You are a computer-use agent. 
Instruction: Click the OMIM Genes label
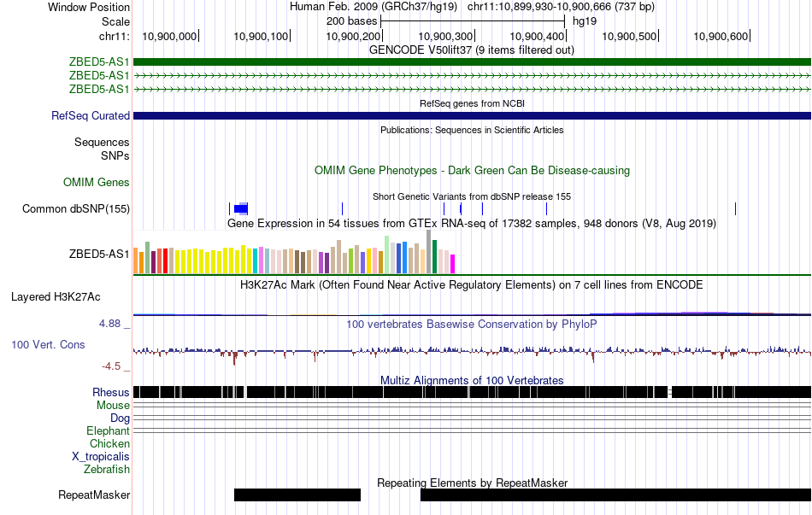click(96, 182)
